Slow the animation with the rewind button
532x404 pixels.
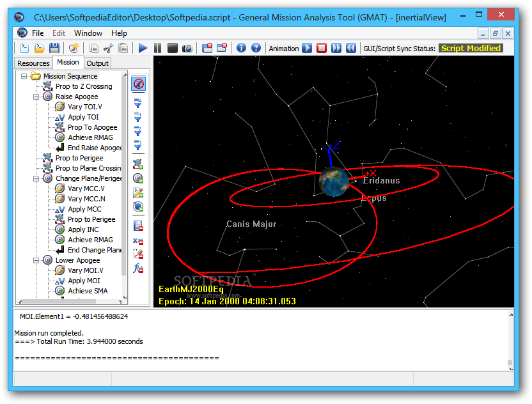[x=351, y=48]
